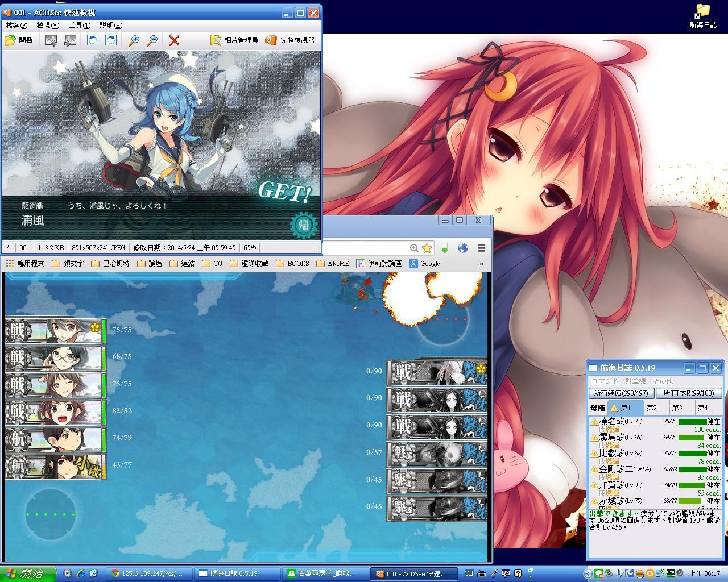The height and width of the screenshot is (582, 728).
Task: Open the browser hamburger menu
Action: [481, 248]
